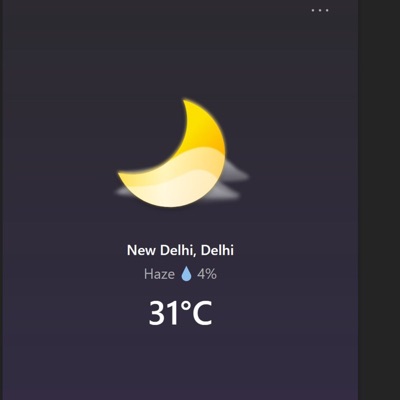Screen dimensions: 400x400
Task: Click the dark strip on the left edge
Action: (1, 200)
